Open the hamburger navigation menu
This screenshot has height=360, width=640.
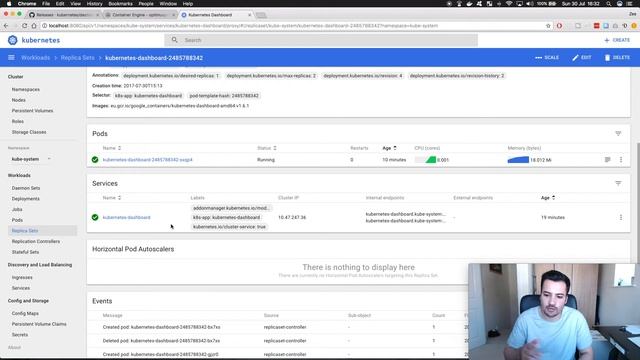(11, 58)
